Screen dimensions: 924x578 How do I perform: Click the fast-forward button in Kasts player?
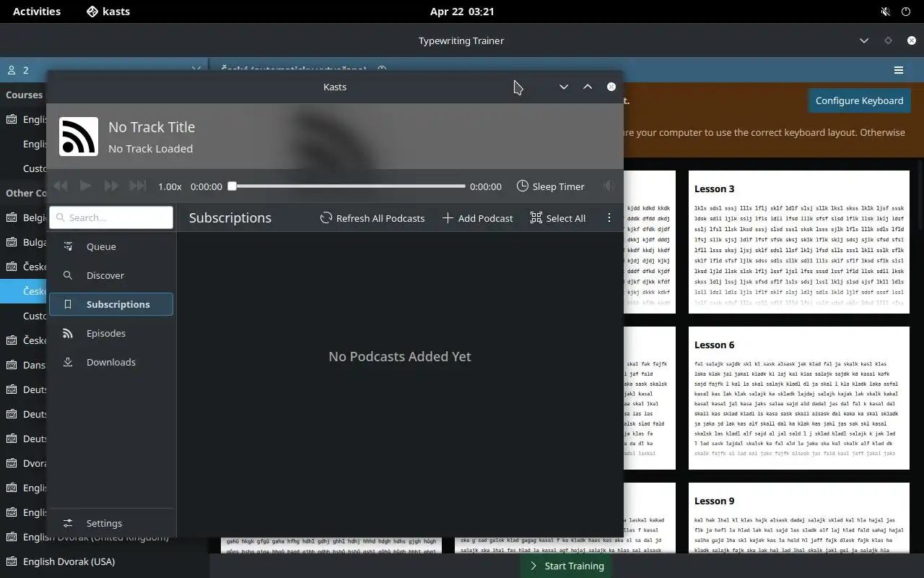(x=111, y=186)
